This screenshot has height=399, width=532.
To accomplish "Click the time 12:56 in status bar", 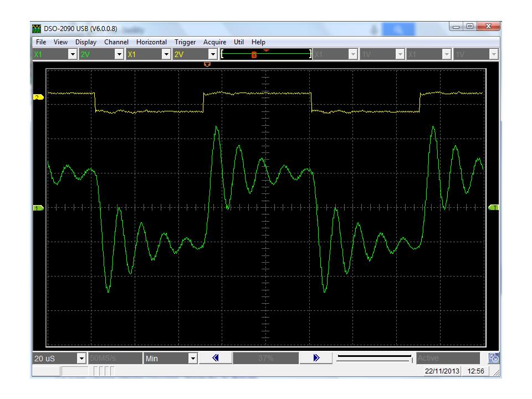I will point(475,371).
